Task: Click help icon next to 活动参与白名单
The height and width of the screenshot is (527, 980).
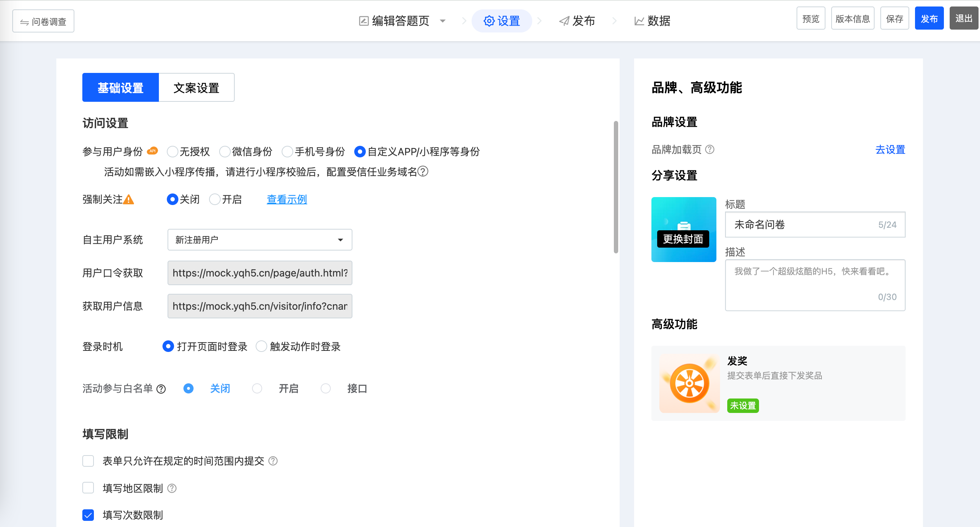Action: click(161, 389)
